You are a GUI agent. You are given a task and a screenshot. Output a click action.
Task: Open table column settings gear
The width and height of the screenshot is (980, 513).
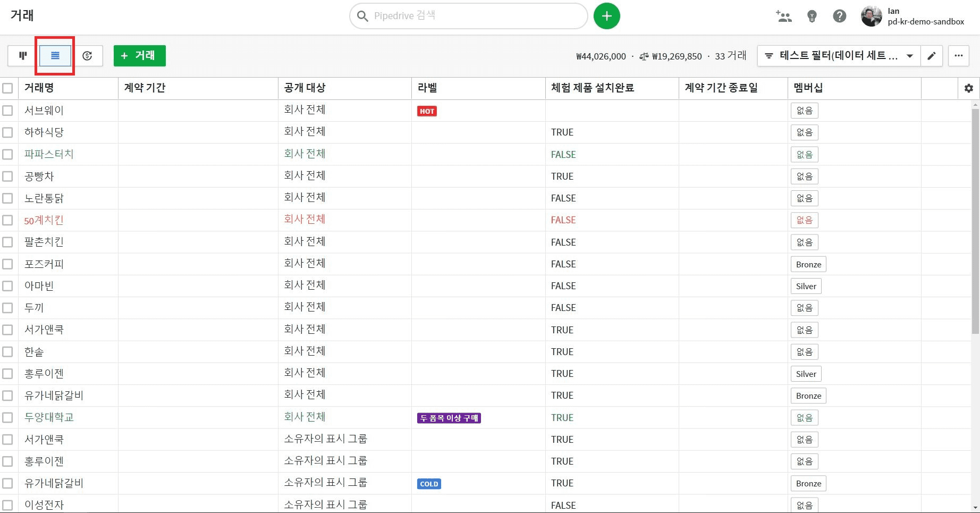(x=968, y=88)
